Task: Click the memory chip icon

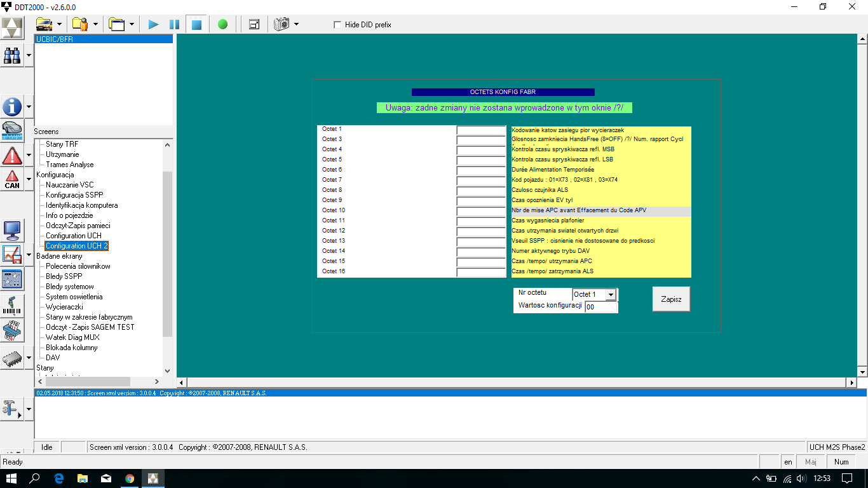Action: coord(12,357)
